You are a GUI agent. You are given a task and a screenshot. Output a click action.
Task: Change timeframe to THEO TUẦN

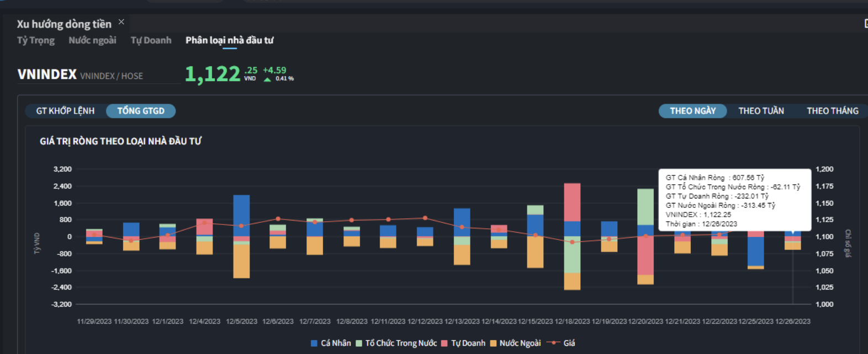(x=761, y=111)
